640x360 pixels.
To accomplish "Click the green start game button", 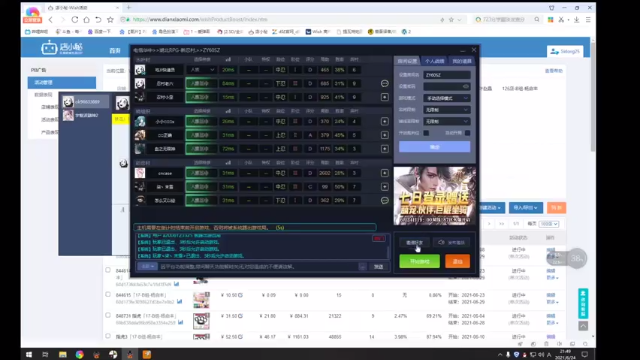I will [x=420, y=261].
